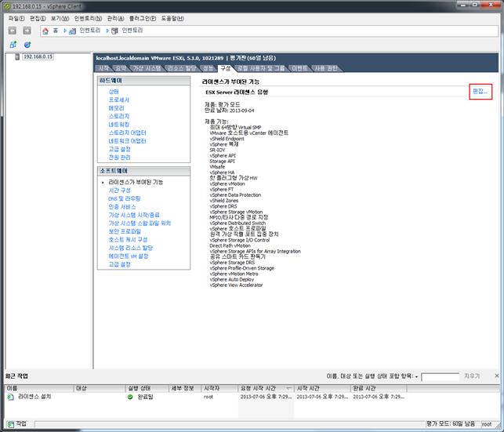Sort tasks by 이름 column header

[x=39, y=388]
